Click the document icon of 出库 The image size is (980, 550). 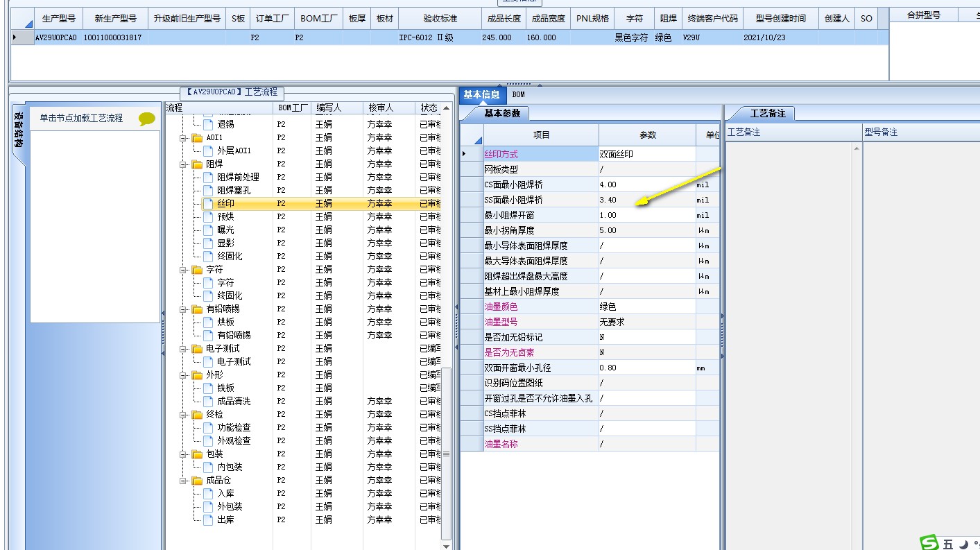208,519
